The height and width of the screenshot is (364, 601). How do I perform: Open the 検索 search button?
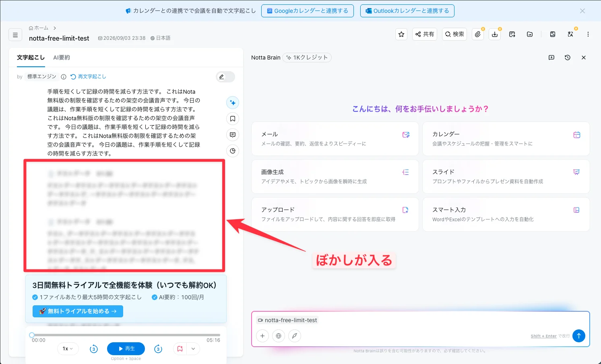click(x=454, y=34)
